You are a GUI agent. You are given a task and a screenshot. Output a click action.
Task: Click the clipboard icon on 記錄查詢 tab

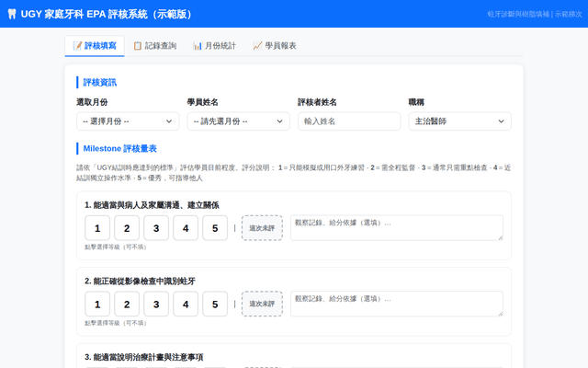tap(138, 46)
